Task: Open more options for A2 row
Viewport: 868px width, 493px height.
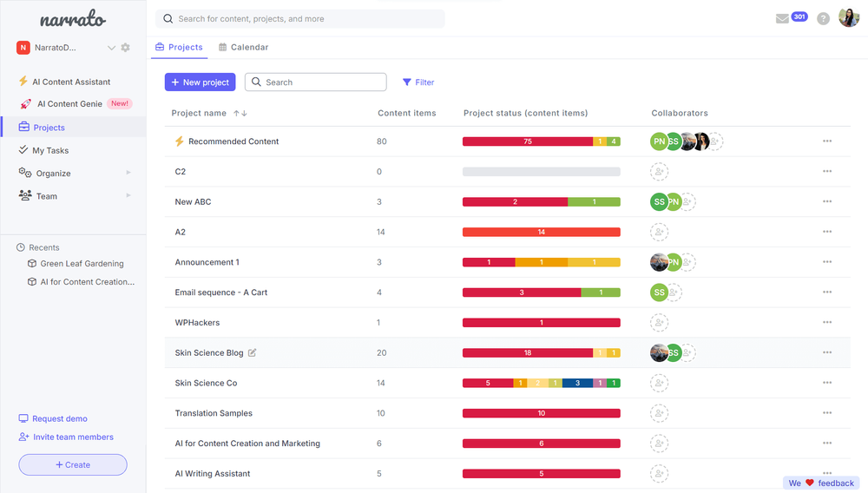Action: [x=827, y=232]
